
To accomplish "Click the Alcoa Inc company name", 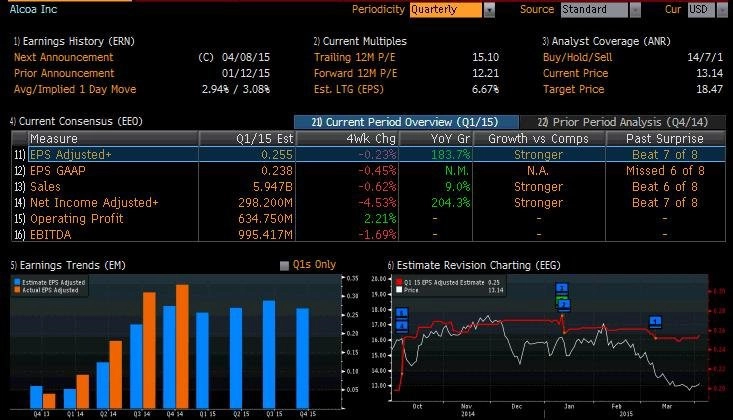I will [x=33, y=9].
